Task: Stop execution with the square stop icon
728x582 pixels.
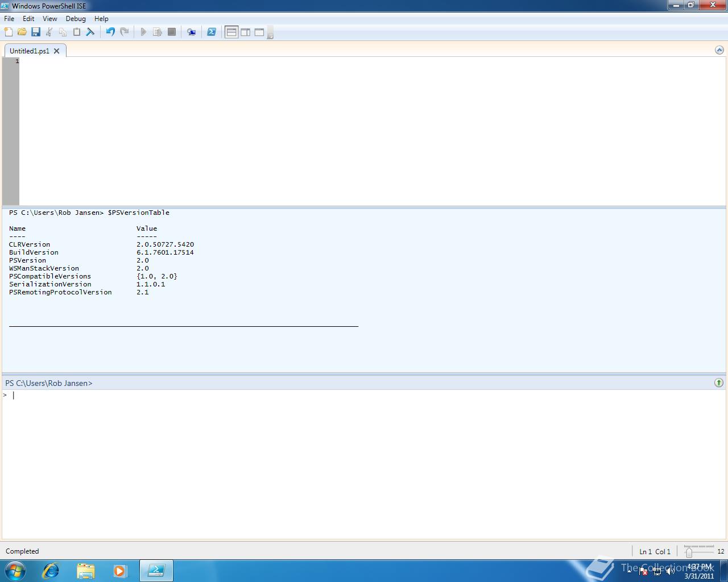Action: tap(172, 32)
